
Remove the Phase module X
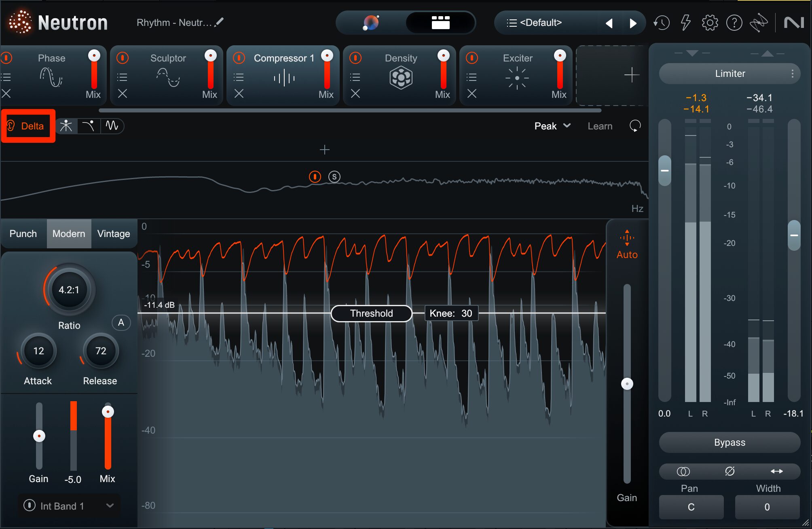click(x=6, y=93)
